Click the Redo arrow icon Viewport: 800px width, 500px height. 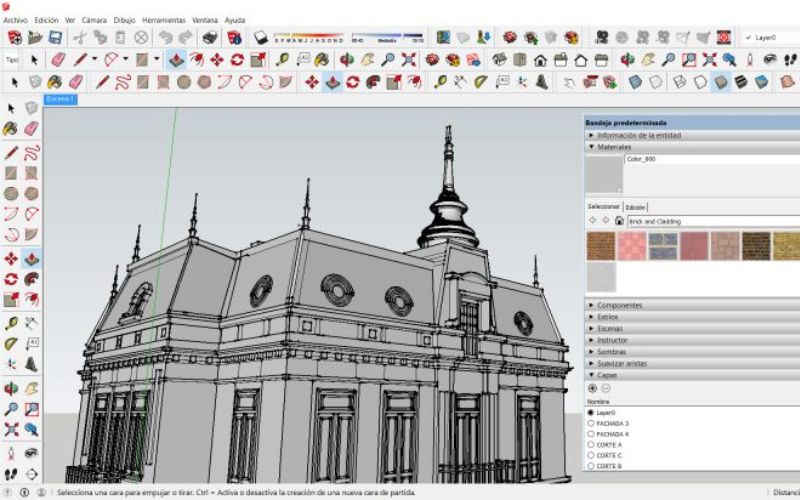tap(186, 37)
